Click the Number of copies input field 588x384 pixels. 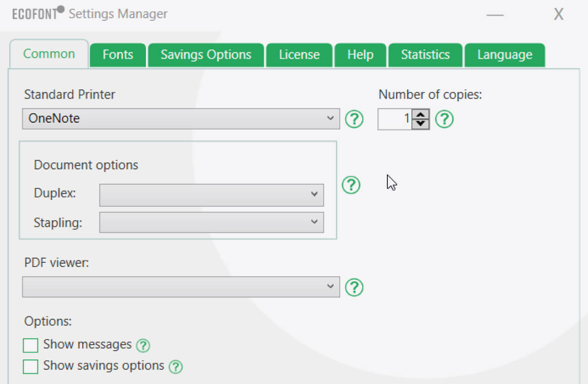[394, 119]
